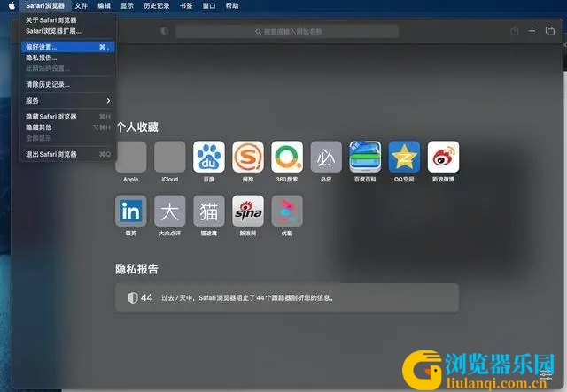Open the 显示 menu
Image resolution: width=567 pixels, height=392 pixels.
click(127, 6)
